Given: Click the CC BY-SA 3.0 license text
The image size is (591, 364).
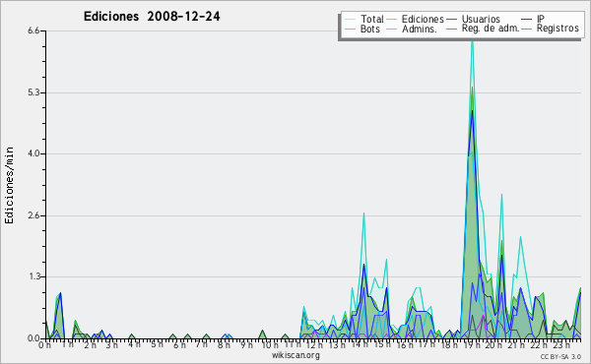Looking at the screenshot, I should click(x=560, y=357).
